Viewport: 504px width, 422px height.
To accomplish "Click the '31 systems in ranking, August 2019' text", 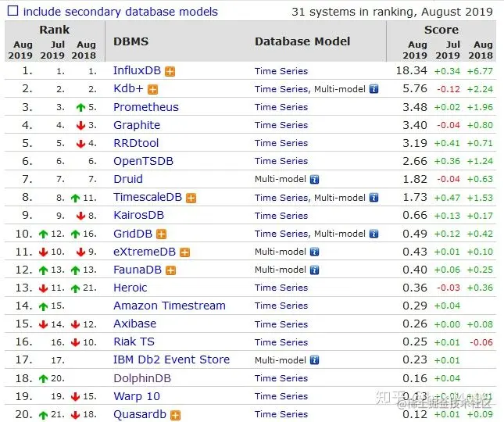I will (x=392, y=12).
